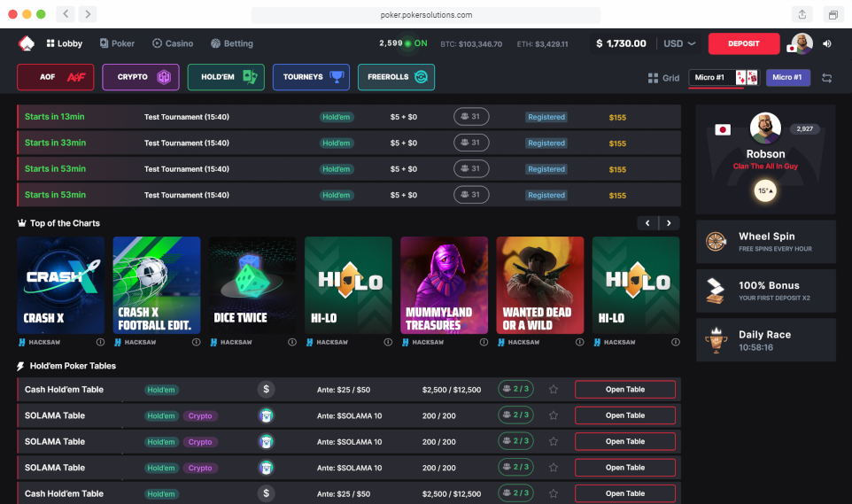Image resolution: width=852 pixels, height=504 pixels.
Task: Open the Mummyland Treasures game thumbnail
Action: 444,285
